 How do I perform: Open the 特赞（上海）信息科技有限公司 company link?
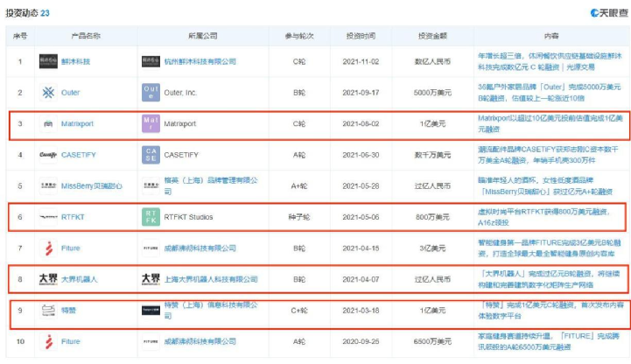tap(211, 310)
